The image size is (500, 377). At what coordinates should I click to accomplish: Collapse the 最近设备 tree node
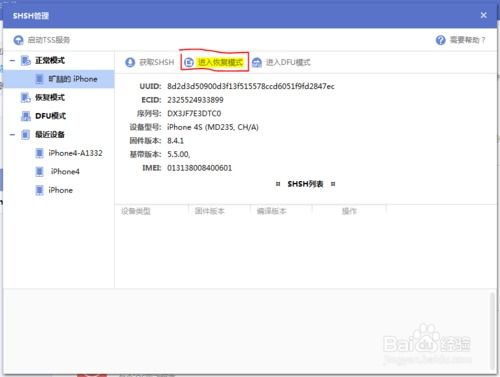coord(12,135)
